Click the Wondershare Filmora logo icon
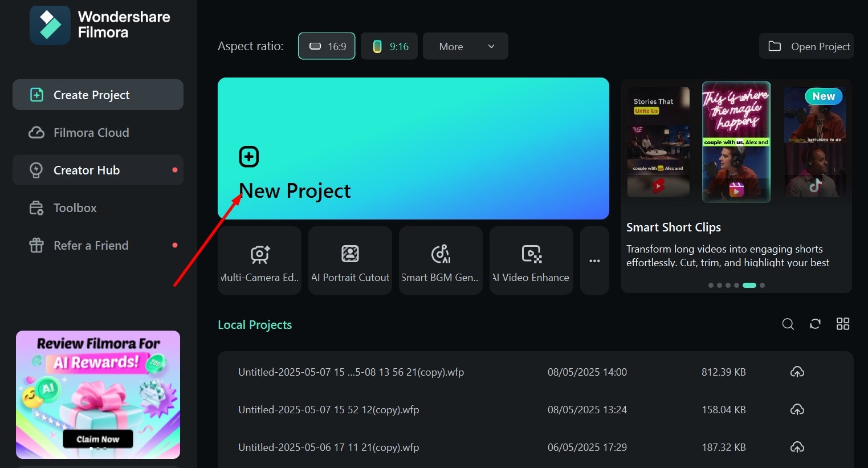The height and width of the screenshot is (468, 868). [x=50, y=25]
